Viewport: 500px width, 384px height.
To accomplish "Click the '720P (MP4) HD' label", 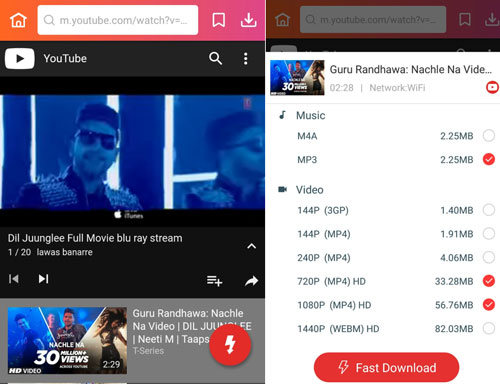I will [331, 281].
